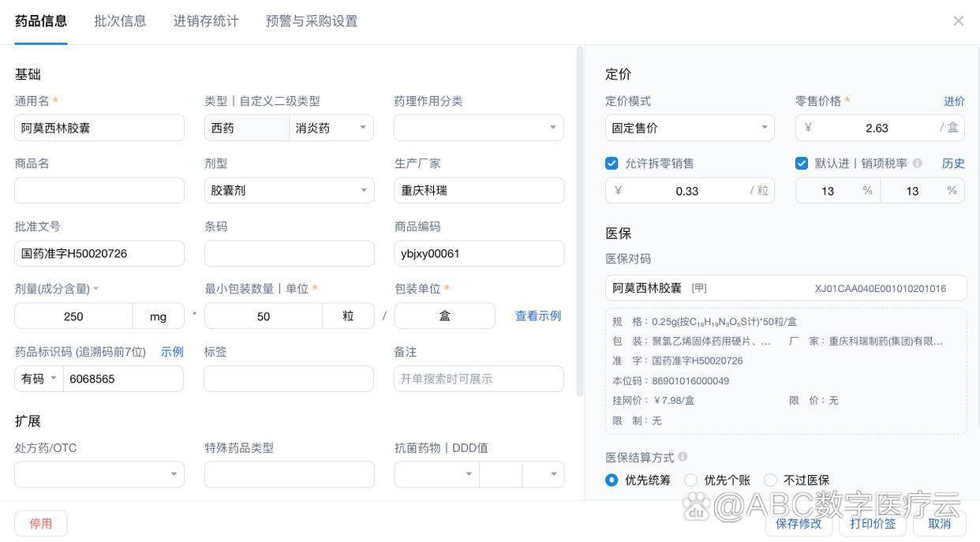Open the 药理作用分类 dropdown

pyautogui.click(x=479, y=128)
